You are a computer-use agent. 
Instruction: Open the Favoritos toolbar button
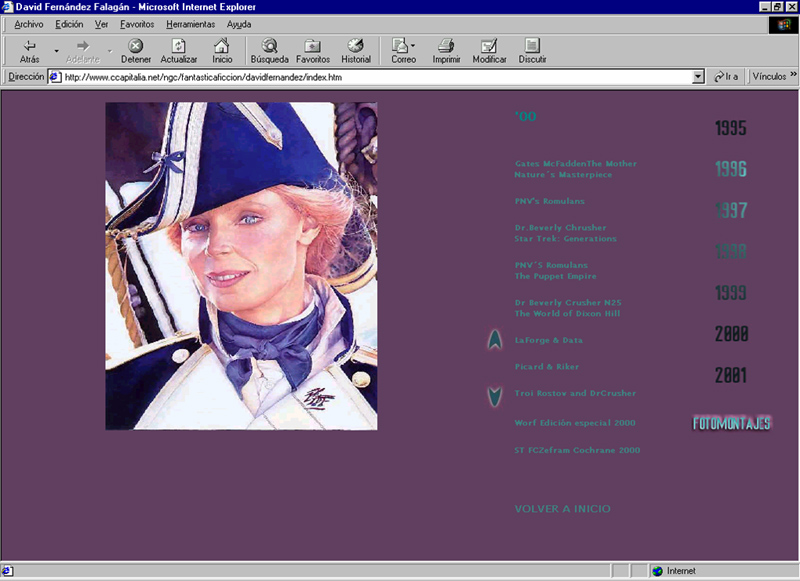(313, 52)
